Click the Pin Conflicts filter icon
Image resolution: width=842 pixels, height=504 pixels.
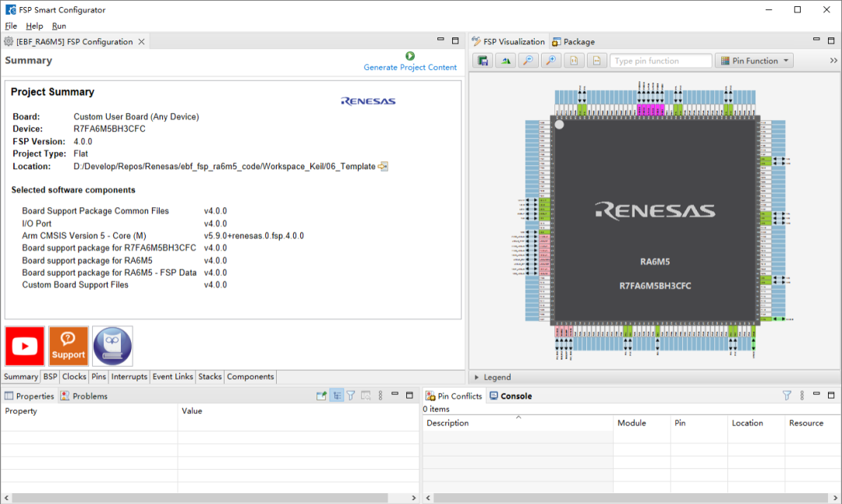click(787, 396)
